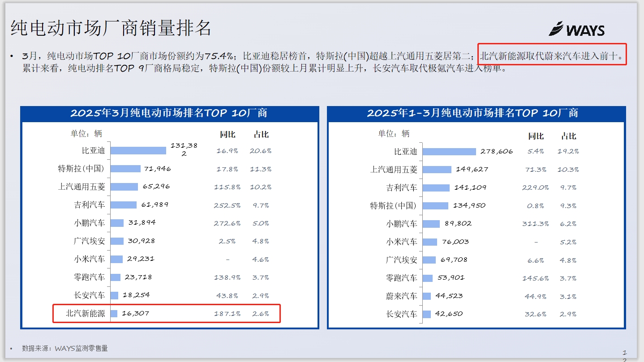Click the sales value 16,307
644x362 pixels.
tap(135, 313)
